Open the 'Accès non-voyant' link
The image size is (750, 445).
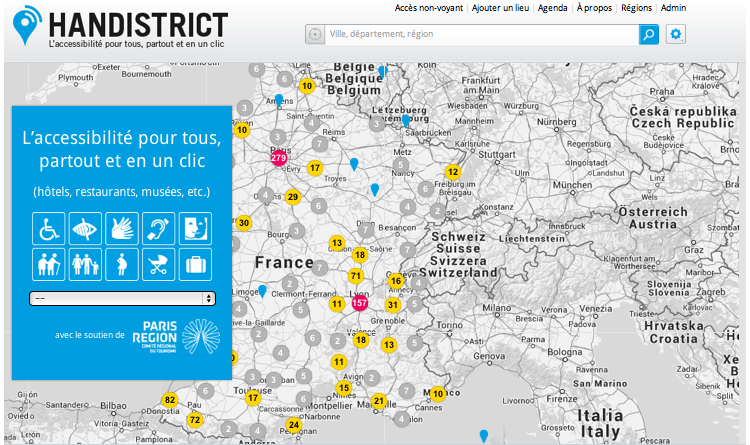[429, 8]
